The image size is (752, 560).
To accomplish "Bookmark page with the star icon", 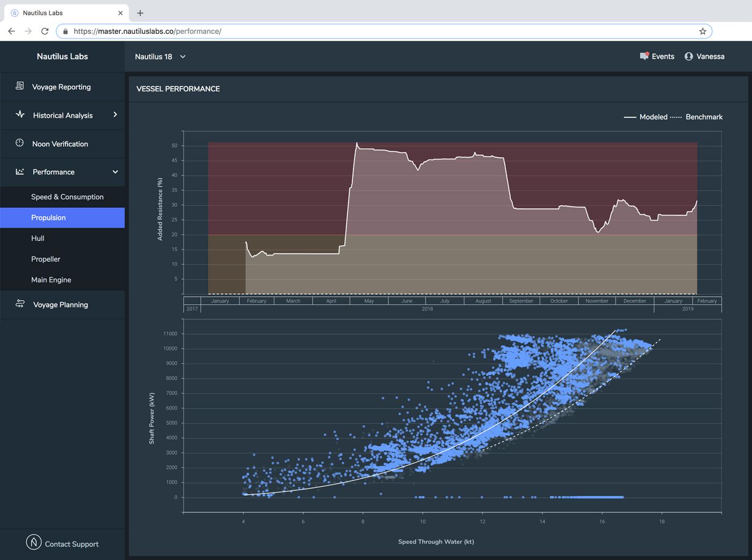I will (703, 31).
